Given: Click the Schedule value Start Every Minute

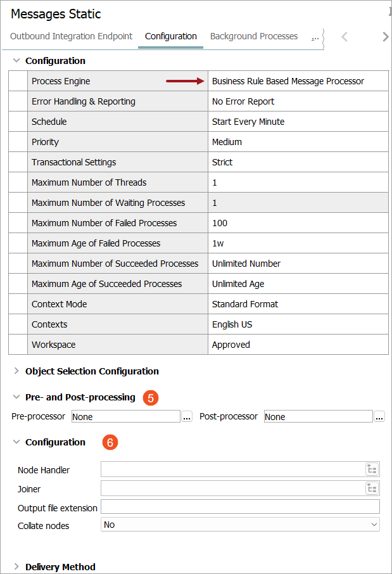Looking at the screenshot, I should 248,122.
